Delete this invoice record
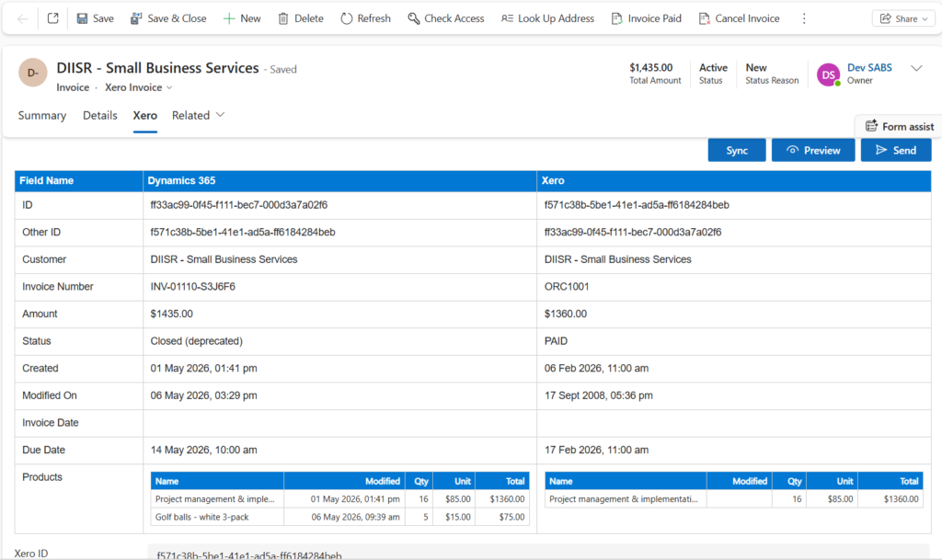The height and width of the screenshot is (560, 942). click(x=301, y=18)
